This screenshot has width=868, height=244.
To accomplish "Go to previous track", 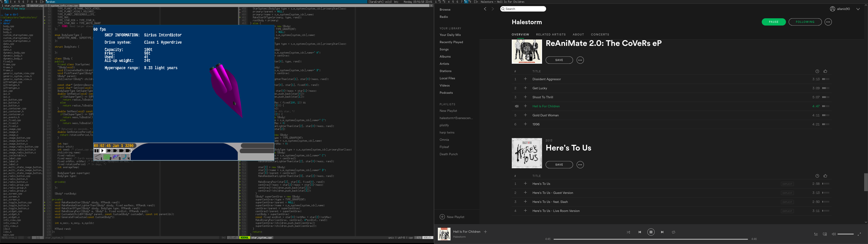I will coord(639,232).
